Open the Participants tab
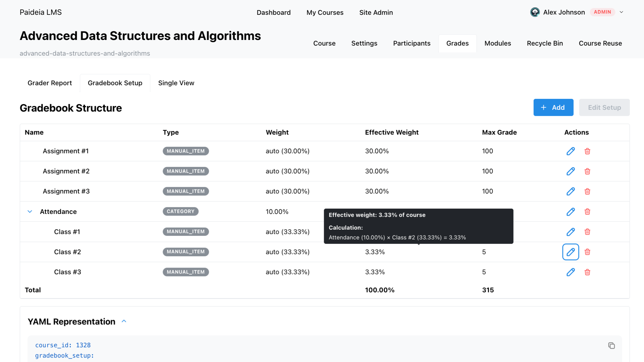 411,43
